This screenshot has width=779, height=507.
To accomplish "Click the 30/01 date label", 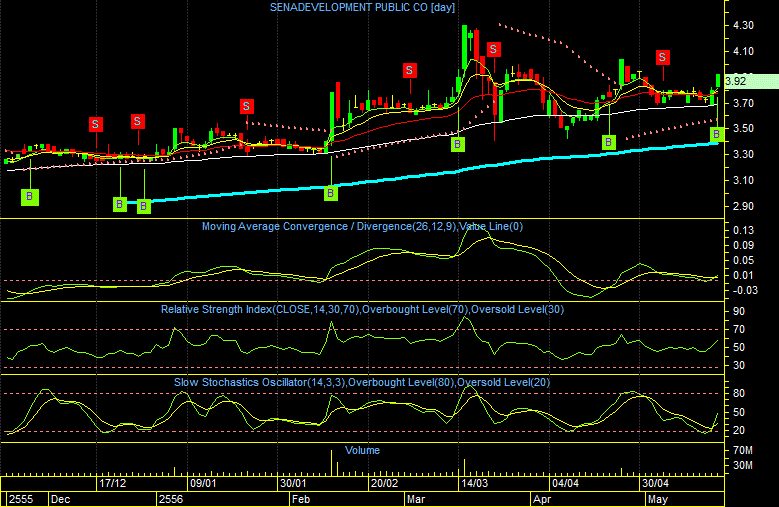I will coord(293,483).
